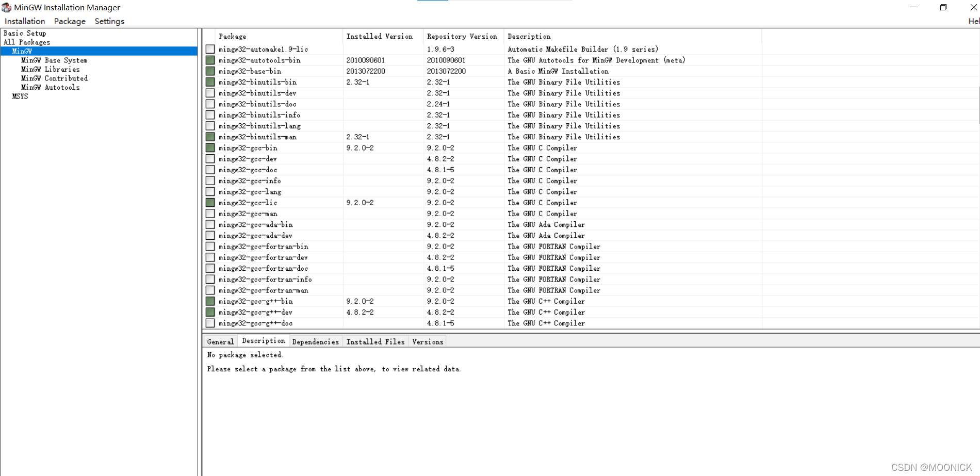Sort by the Package column header

[279, 36]
